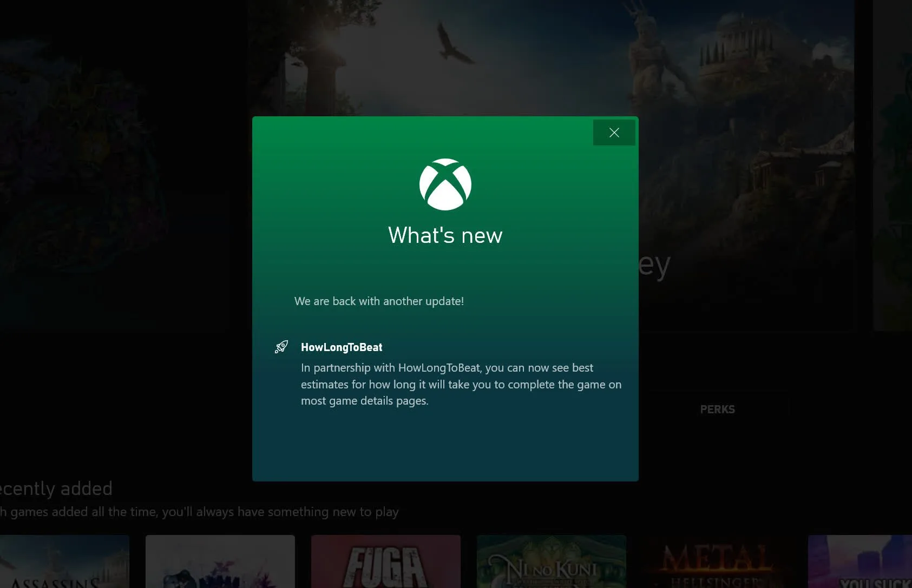Close the What's new dialog
The width and height of the screenshot is (912, 588).
click(x=614, y=133)
